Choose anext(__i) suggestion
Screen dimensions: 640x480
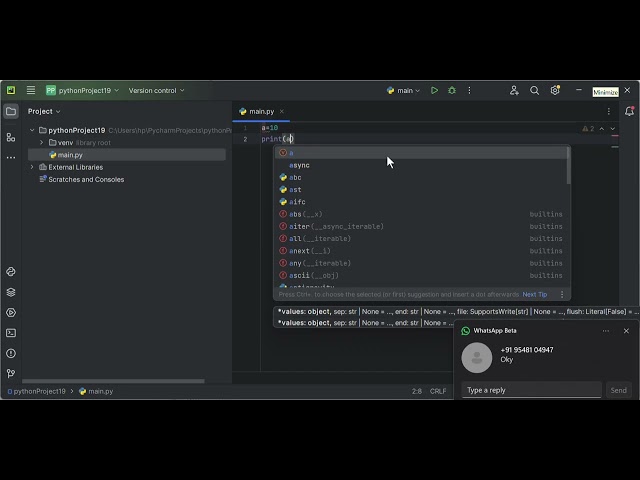pos(422,251)
